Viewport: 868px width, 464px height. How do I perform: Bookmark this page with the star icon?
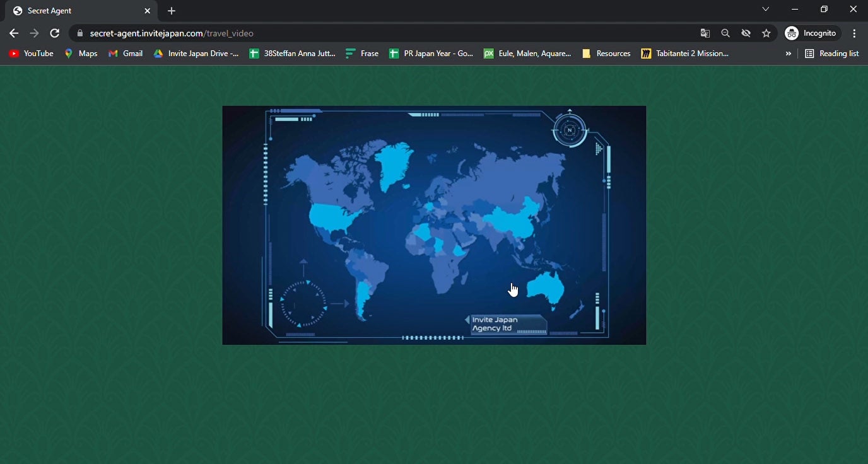[766, 33]
